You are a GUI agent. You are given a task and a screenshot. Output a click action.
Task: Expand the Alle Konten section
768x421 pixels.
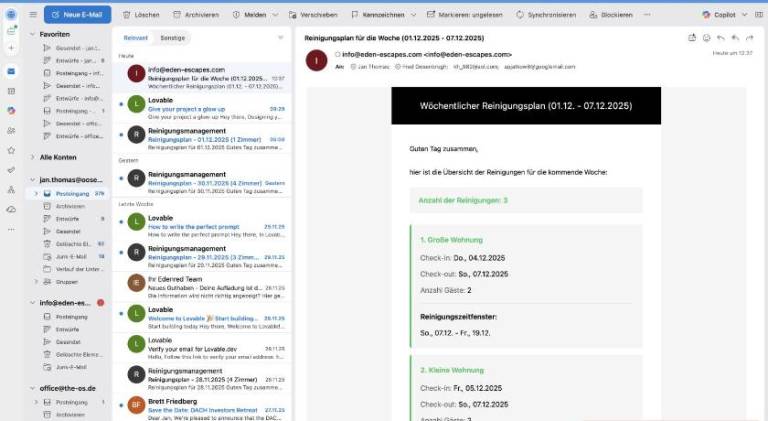point(32,157)
